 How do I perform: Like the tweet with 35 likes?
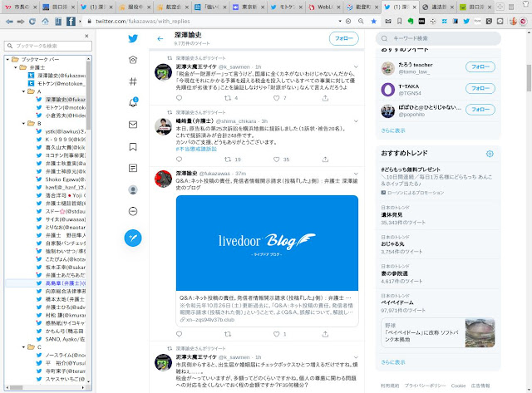click(x=277, y=160)
